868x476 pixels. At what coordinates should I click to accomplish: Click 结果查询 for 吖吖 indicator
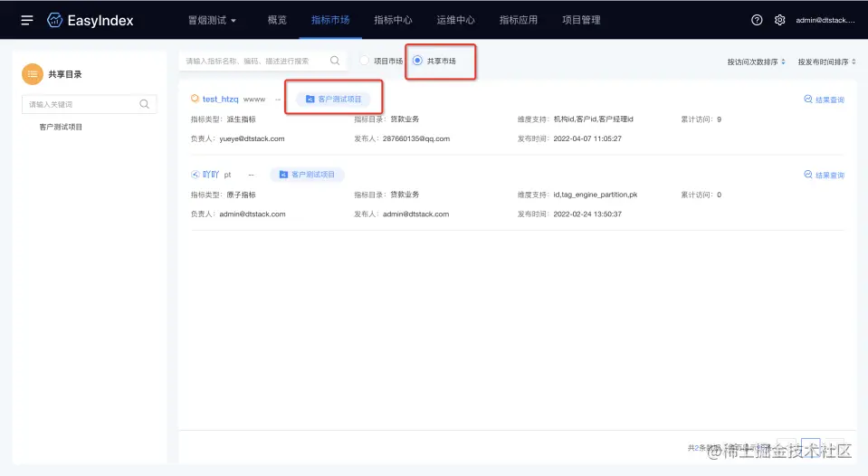point(824,175)
